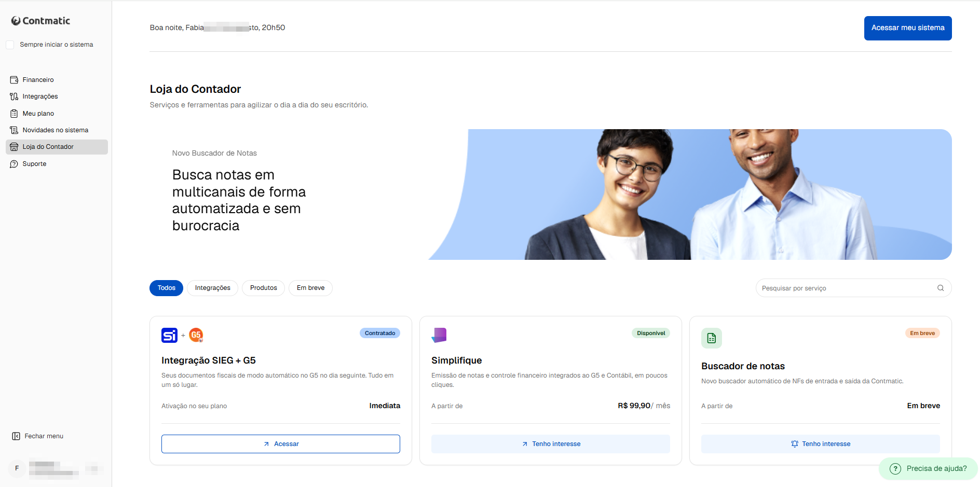Filter by Integrações chip
Screen dimensions: 980x487
pos(213,288)
